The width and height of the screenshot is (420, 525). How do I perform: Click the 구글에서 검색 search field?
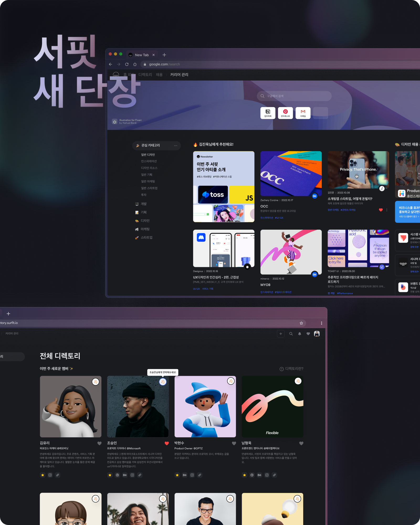[x=294, y=96]
